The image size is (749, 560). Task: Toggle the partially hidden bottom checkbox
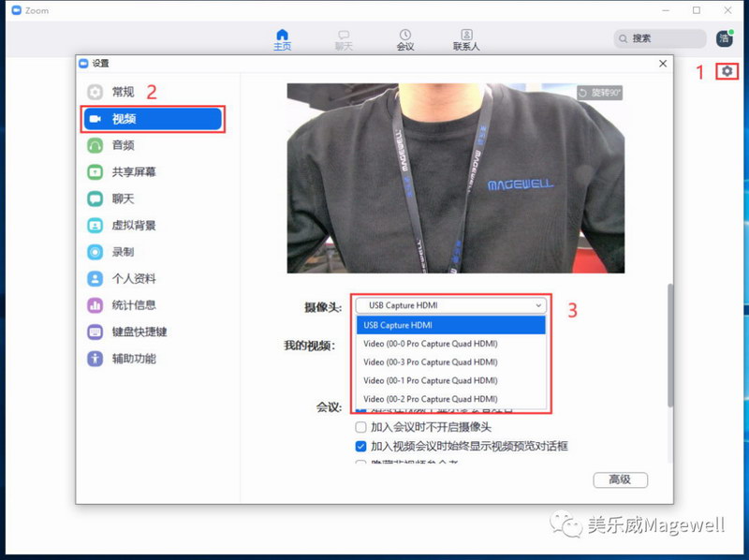(x=361, y=464)
